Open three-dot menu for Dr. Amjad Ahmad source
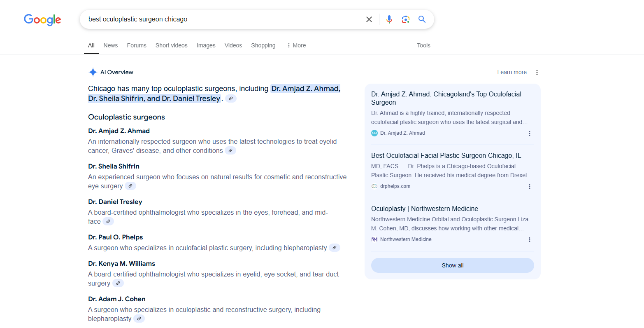 [530, 134]
